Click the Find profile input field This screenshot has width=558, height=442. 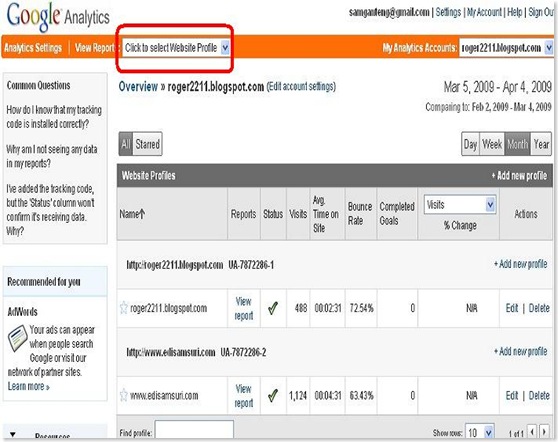pos(194,431)
